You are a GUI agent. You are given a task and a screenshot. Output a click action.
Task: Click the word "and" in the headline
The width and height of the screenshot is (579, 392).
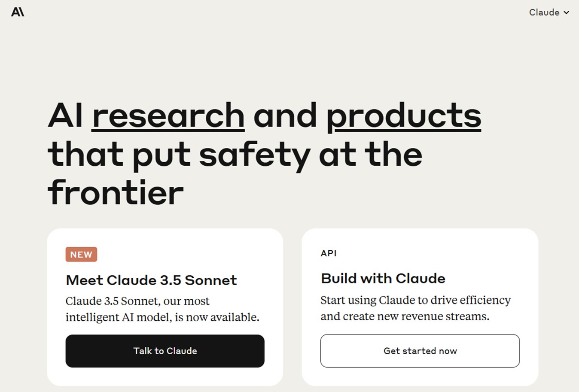tap(285, 115)
